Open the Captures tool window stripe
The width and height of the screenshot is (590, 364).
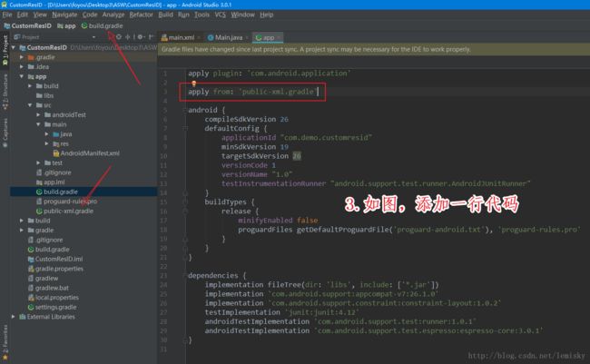click(5, 133)
